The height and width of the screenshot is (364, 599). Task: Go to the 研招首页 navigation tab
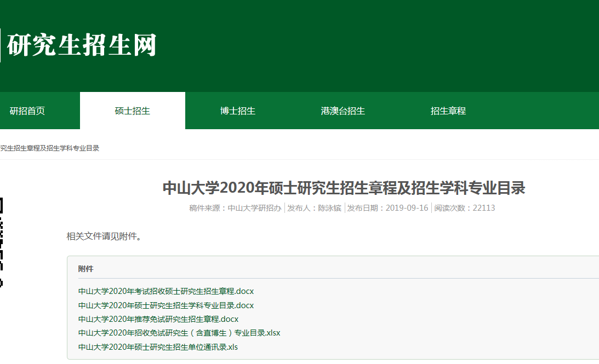click(27, 111)
